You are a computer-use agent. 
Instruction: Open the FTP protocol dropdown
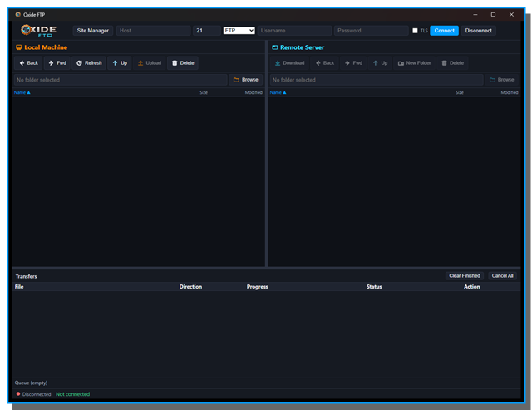(239, 31)
